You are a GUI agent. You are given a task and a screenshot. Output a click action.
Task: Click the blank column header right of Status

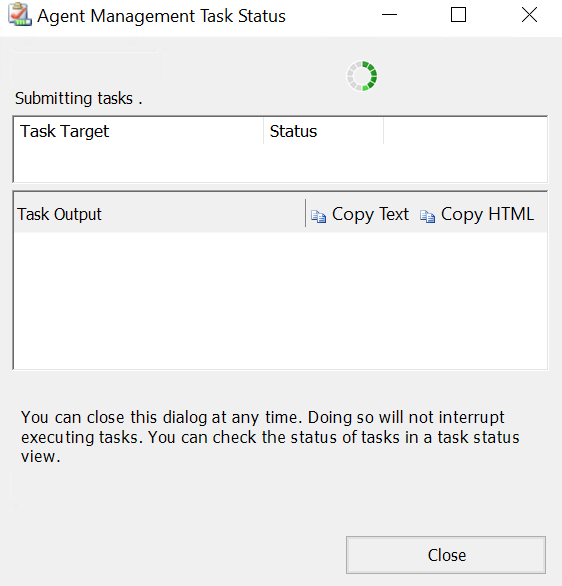coord(465,131)
